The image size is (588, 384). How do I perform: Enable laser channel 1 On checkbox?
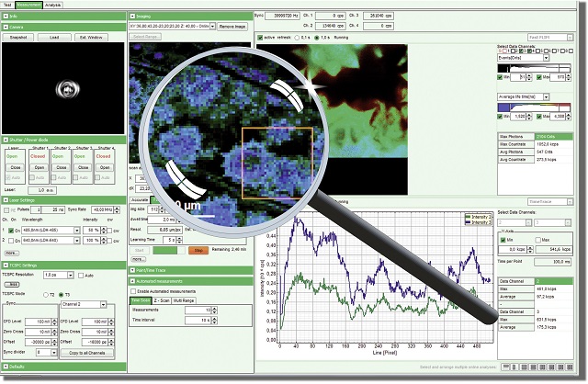11,231
